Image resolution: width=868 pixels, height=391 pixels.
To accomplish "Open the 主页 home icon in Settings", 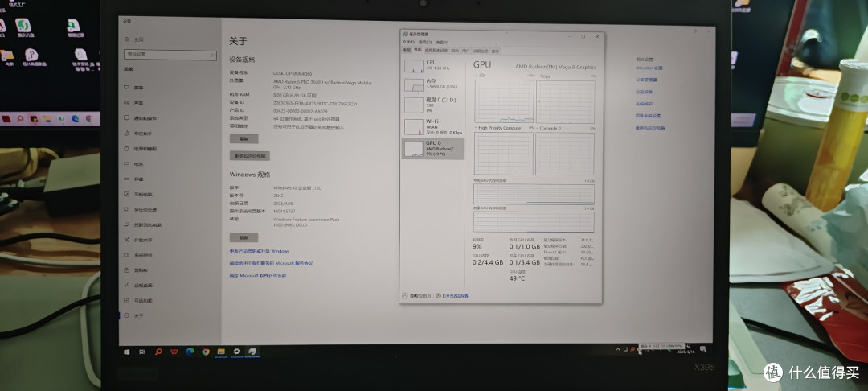I will (x=127, y=39).
